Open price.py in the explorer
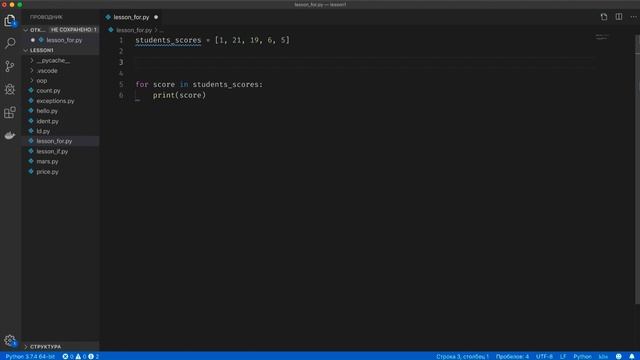The width and height of the screenshot is (640, 360). (x=47, y=172)
